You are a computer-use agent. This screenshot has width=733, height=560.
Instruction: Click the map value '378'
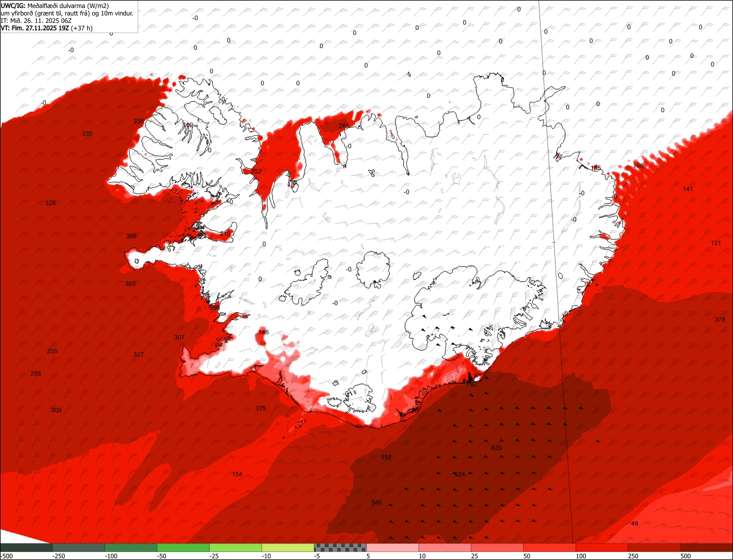click(x=720, y=320)
